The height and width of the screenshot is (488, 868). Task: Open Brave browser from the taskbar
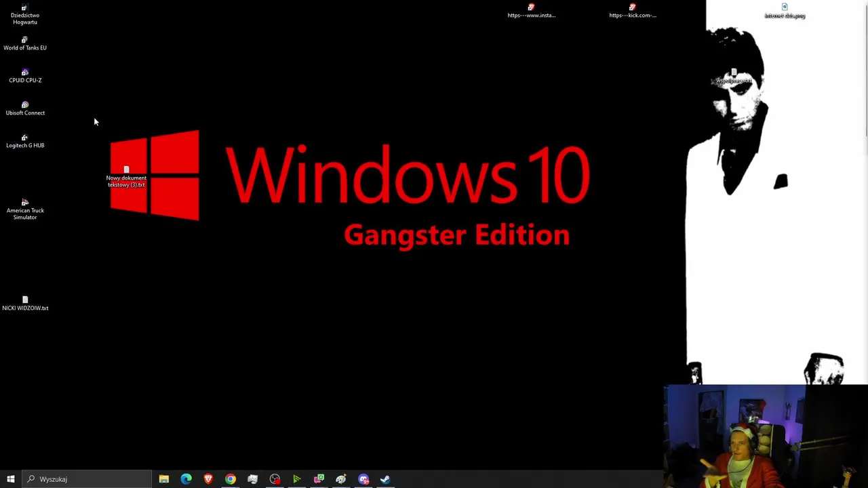pyautogui.click(x=208, y=479)
